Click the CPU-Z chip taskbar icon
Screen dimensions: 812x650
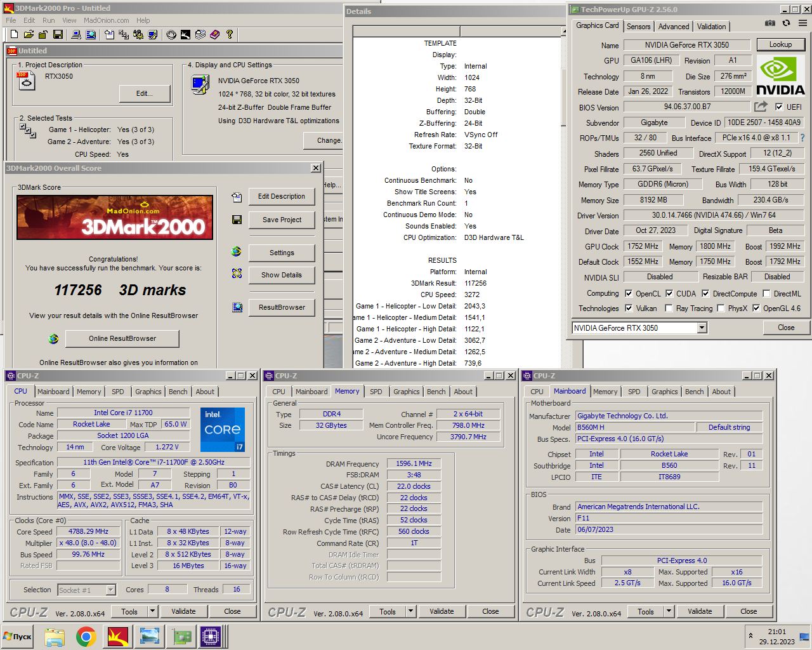coord(211,636)
